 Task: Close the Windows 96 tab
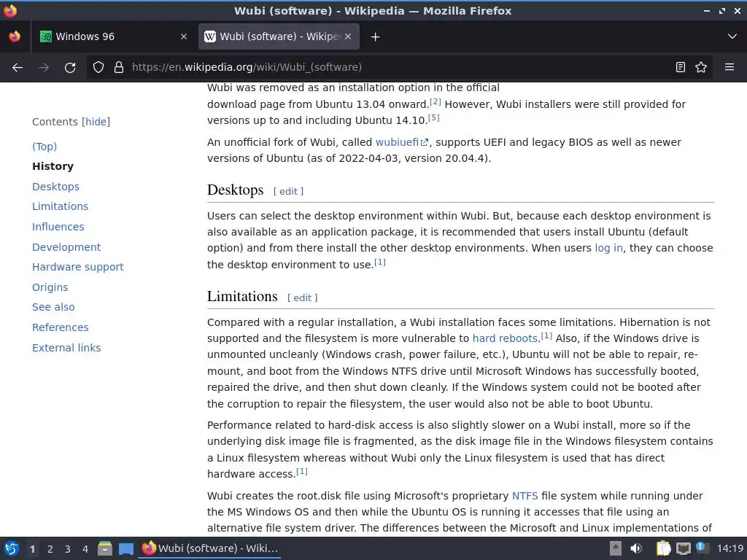(184, 36)
